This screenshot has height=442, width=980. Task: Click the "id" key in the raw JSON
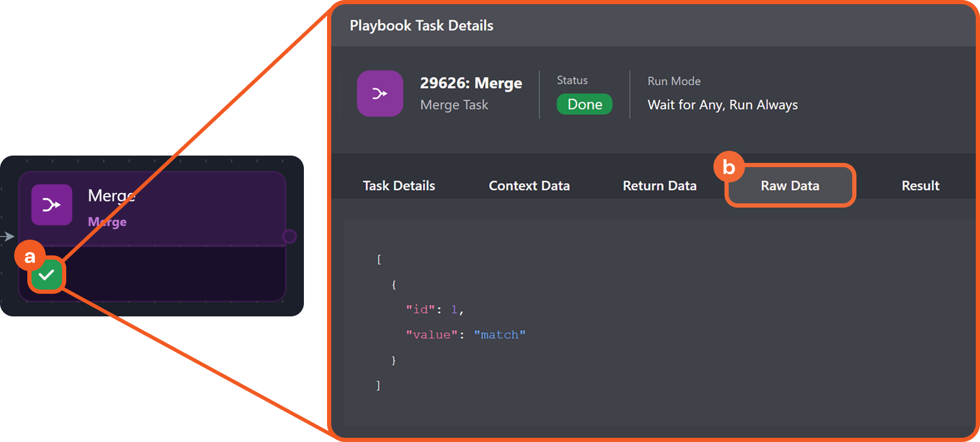point(420,310)
